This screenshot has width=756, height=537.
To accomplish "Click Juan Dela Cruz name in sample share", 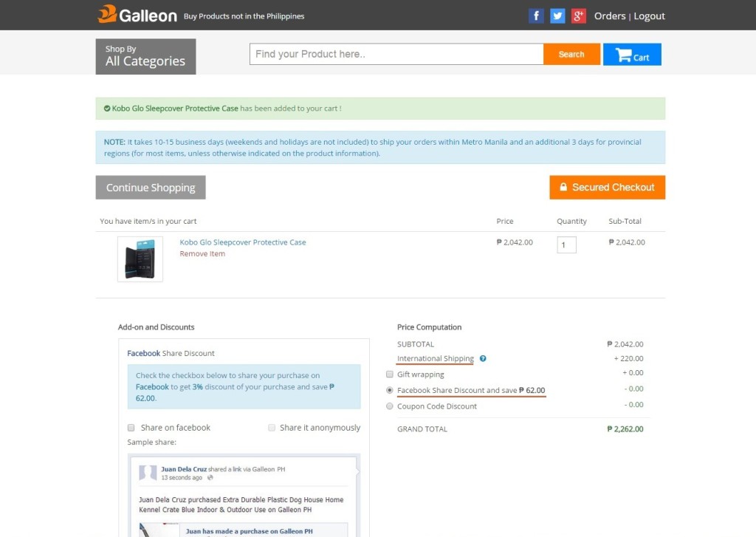I will (x=184, y=469).
